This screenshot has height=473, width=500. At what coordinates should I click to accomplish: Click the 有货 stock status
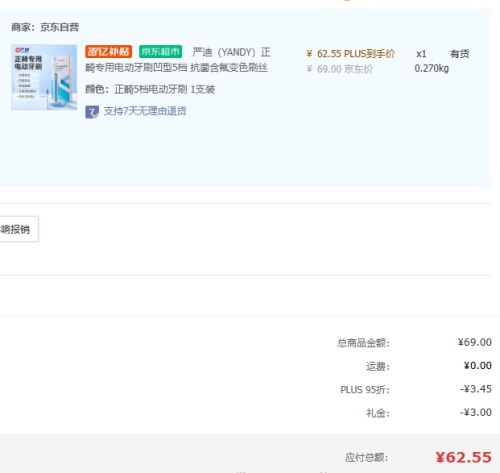[x=460, y=54]
